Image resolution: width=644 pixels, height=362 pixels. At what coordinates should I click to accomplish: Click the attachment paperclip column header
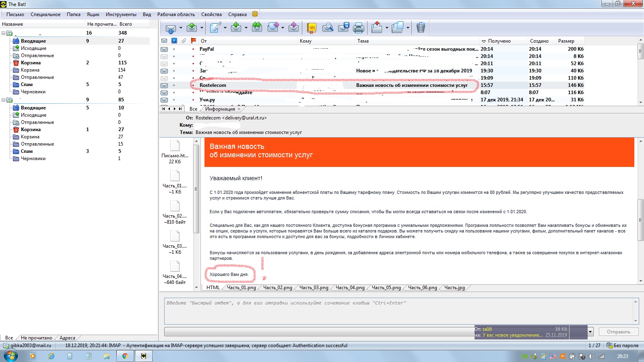[x=184, y=41]
